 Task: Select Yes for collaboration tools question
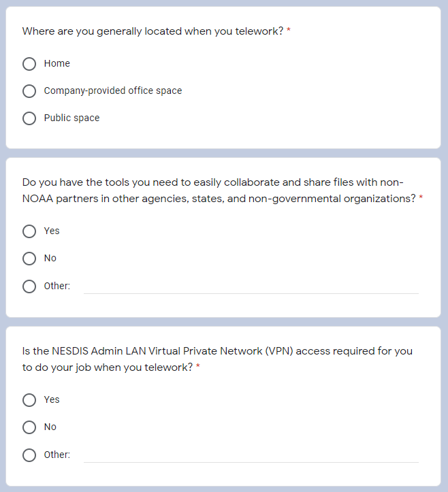click(29, 231)
